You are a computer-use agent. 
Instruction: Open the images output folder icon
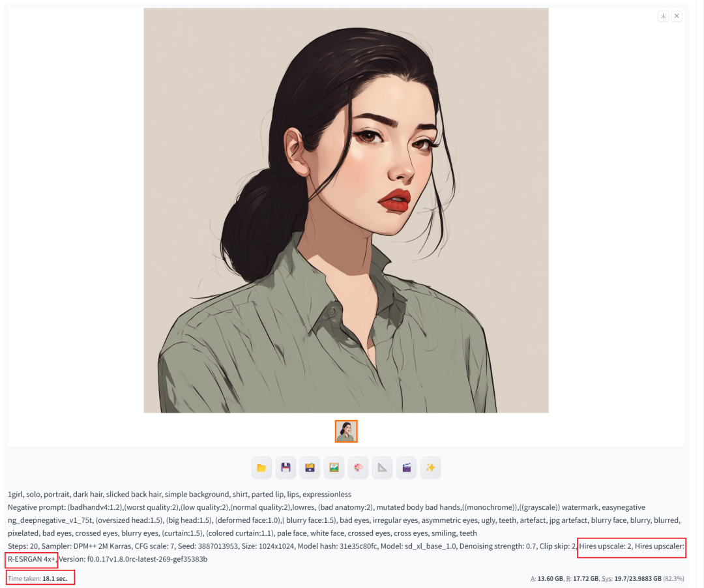coord(261,467)
